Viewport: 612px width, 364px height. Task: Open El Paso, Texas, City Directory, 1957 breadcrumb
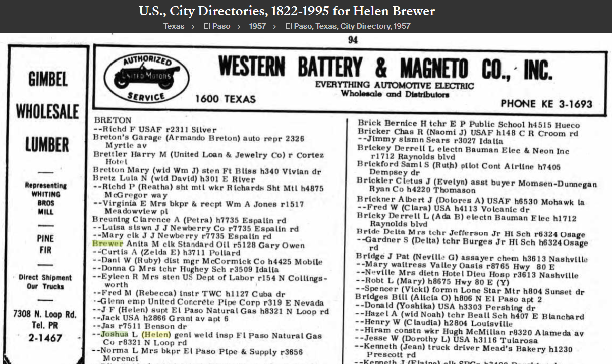(x=347, y=26)
